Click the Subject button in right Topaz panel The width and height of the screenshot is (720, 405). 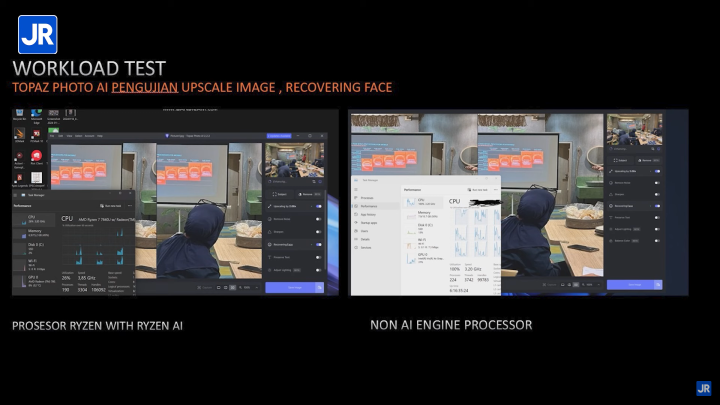coord(622,160)
